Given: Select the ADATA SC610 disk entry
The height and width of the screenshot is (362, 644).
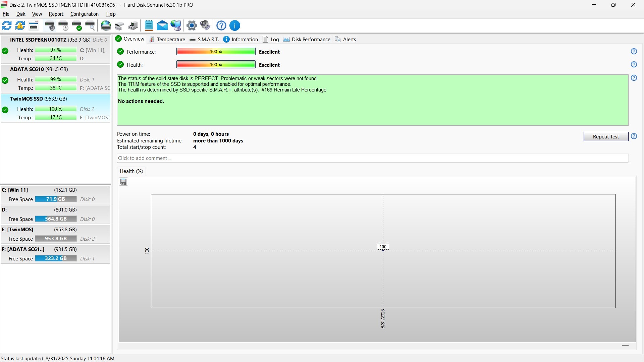Looking at the screenshot, I should (x=56, y=79).
